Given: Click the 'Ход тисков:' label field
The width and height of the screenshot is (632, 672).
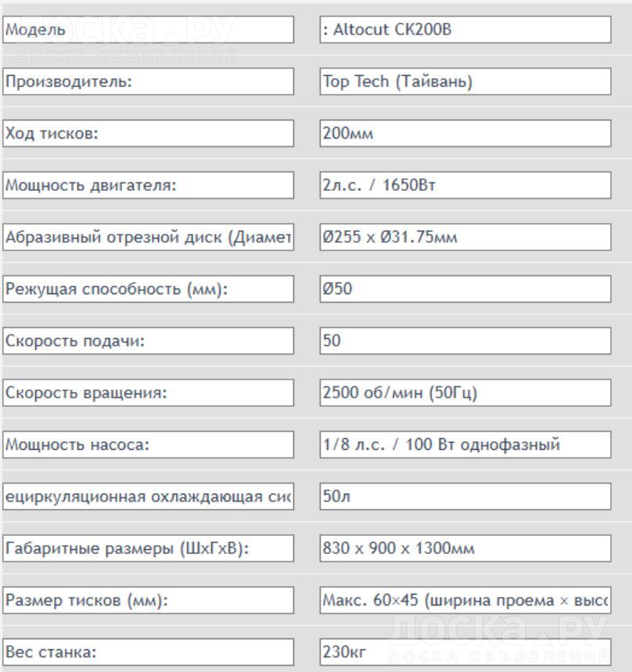Looking at the screenshot, I should pos(148,134).
